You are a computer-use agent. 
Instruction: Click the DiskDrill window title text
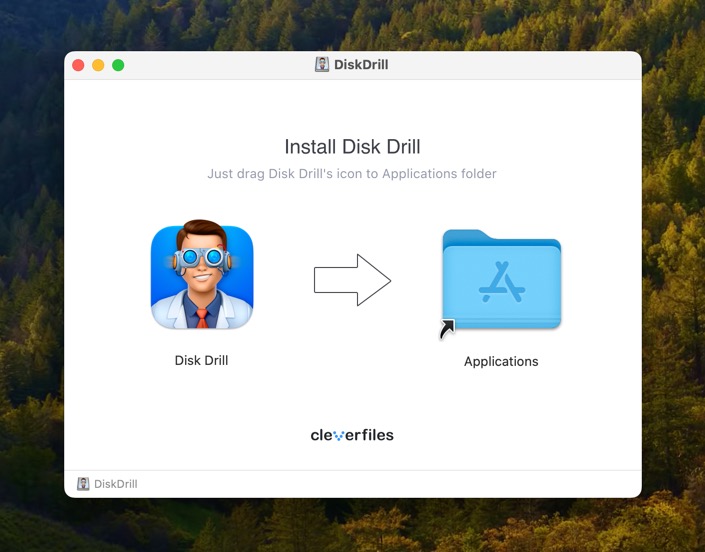pyautogui.click(x=361, y=65)
